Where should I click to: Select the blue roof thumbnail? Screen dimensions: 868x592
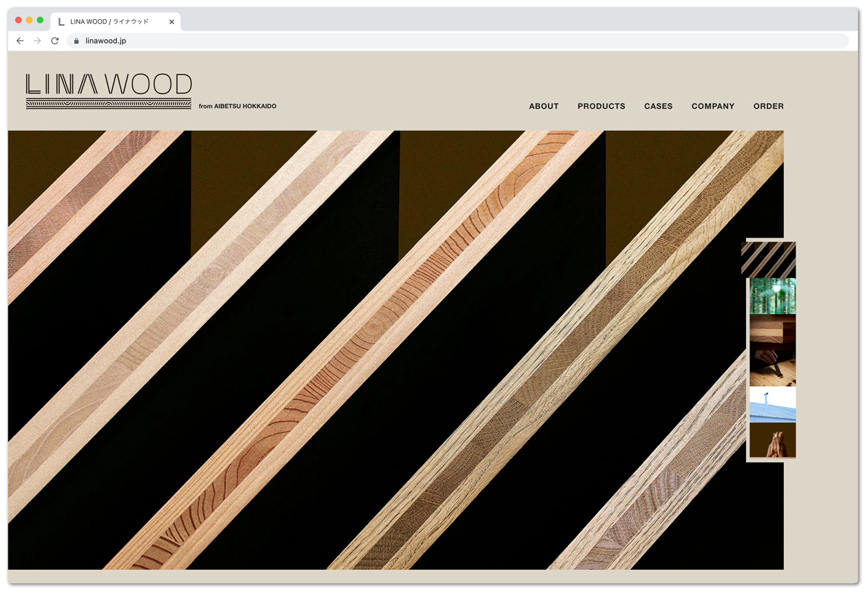point(772,404)
